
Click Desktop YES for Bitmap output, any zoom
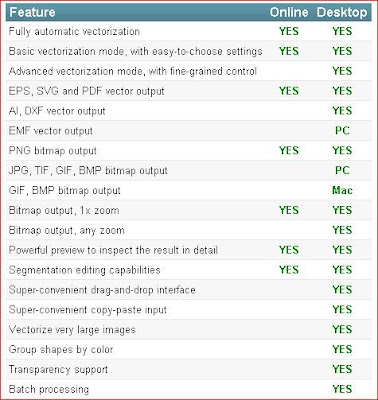[342, 230]
